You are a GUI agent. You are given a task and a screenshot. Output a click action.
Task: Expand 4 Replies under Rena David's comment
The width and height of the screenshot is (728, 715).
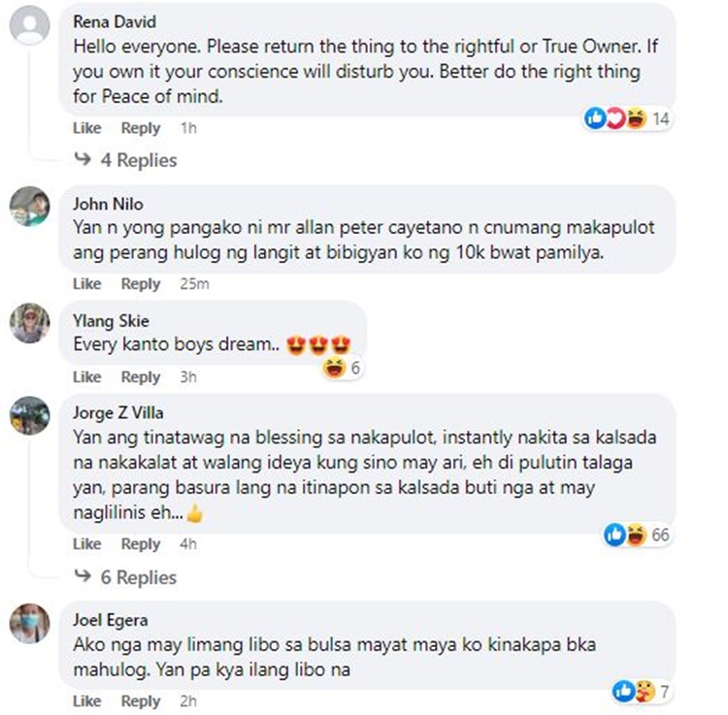pyautogui.click(x=126, y=160)
